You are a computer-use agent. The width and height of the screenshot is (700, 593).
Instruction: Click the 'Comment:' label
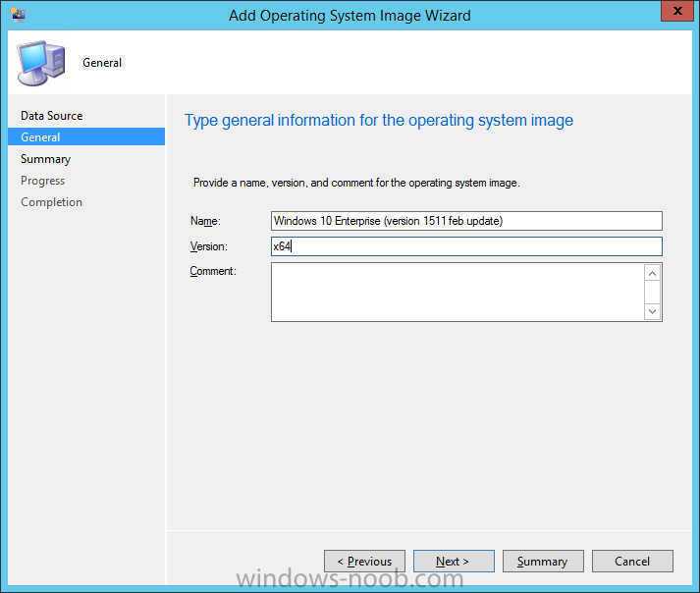(213, 271)
